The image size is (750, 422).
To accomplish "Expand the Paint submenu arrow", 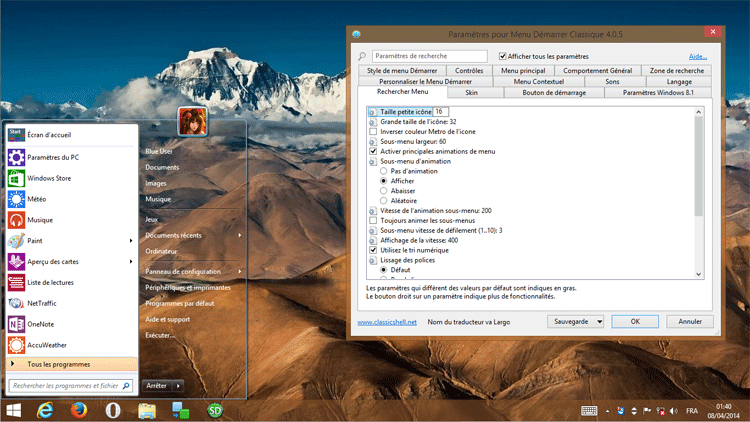I will 131,241.
